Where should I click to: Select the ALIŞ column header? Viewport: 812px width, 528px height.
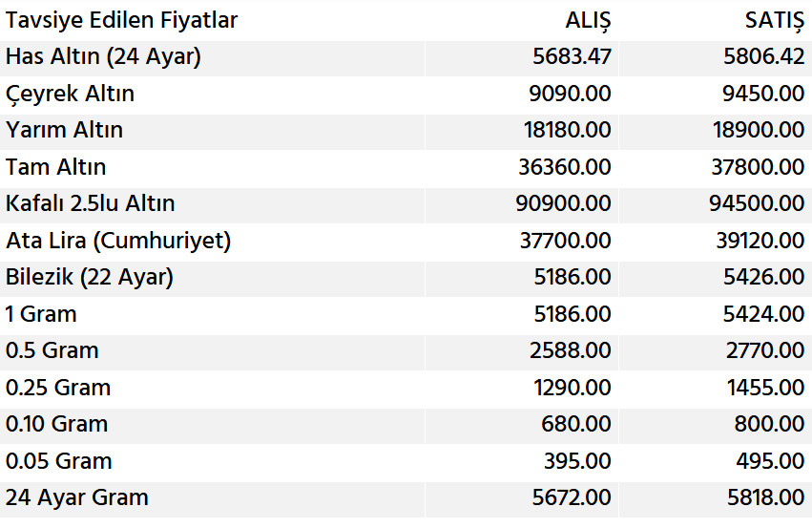pyautogui.click(x=588, y=20)
